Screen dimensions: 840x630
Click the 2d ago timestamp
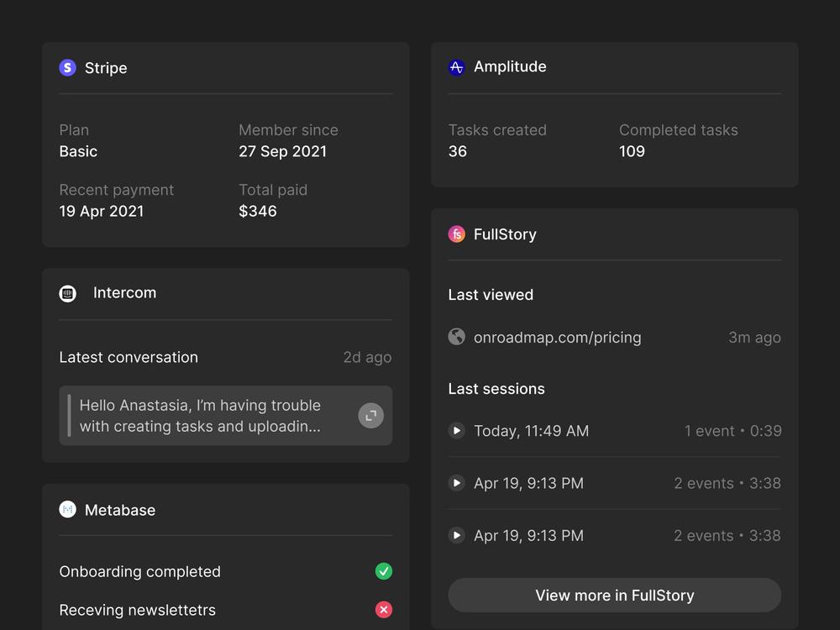(x=367, y=357)
